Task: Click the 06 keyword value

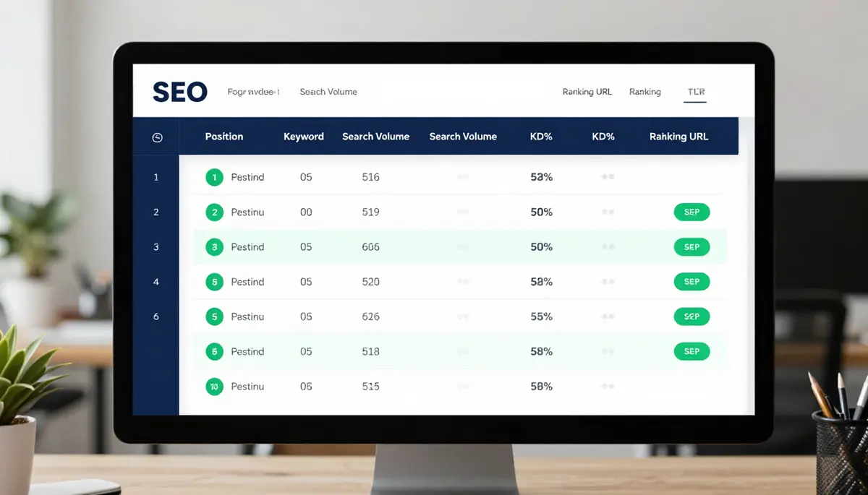Action: click(306, 387)
